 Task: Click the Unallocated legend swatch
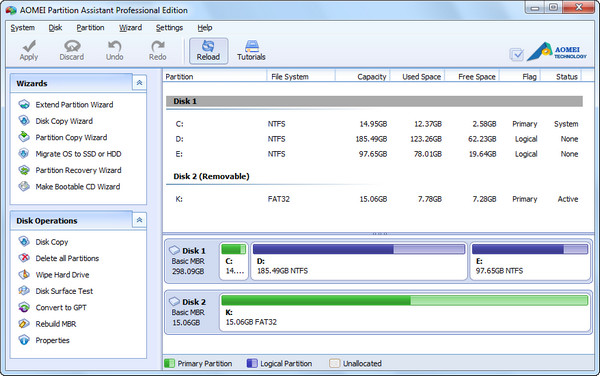tap(334, 363)
